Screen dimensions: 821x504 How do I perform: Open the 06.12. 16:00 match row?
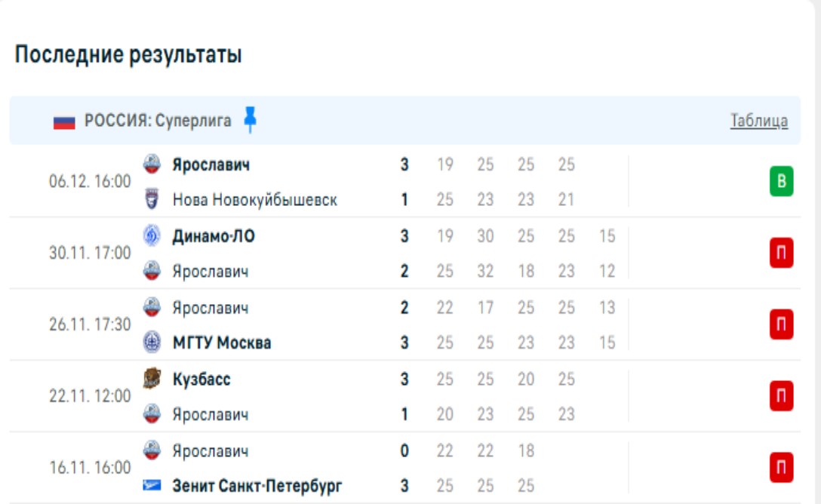tap(90, 182)
